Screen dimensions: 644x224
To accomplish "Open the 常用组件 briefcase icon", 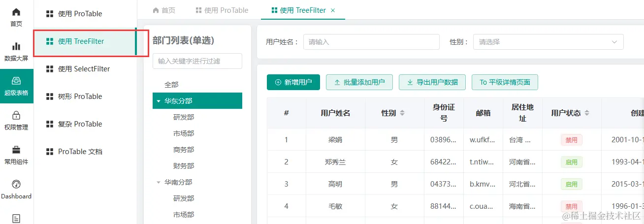I will [x=16, y=150].
